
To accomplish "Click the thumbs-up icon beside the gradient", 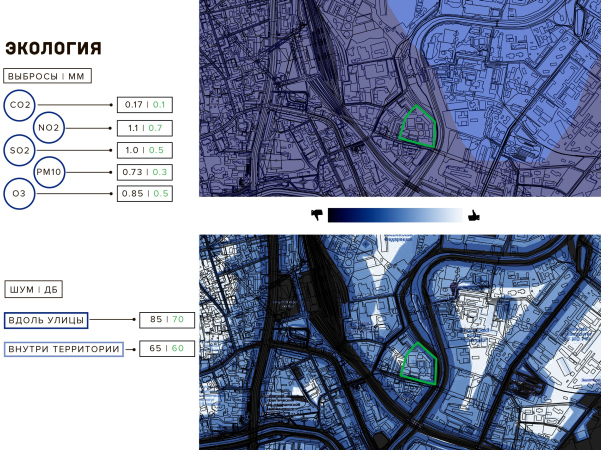I will [x=473, y=215].
